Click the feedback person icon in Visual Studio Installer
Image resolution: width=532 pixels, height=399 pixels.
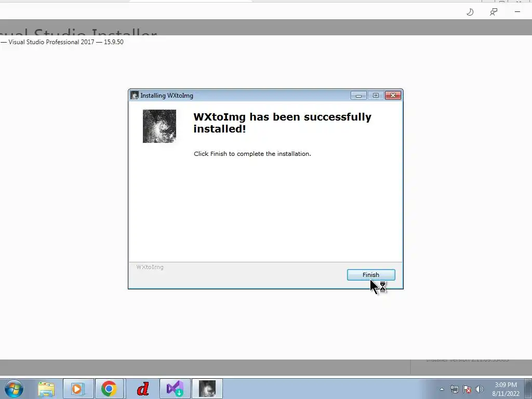(494, 12)
